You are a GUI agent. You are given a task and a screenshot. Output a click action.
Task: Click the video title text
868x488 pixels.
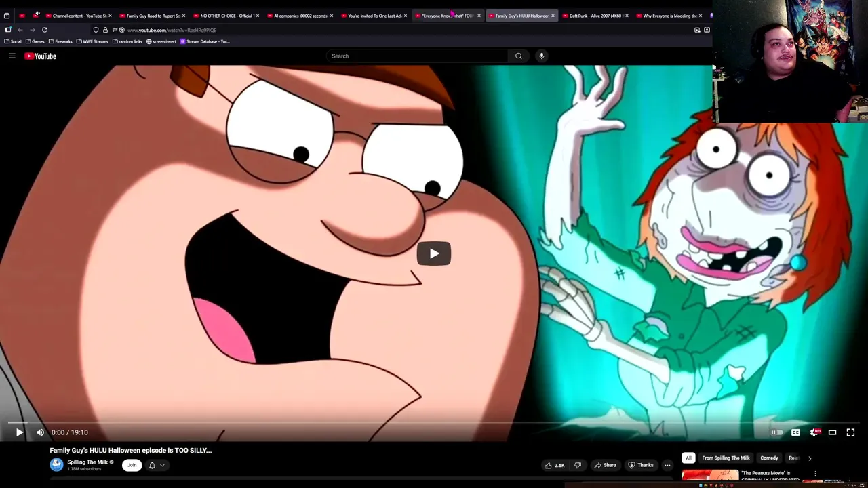coord(131,450)
